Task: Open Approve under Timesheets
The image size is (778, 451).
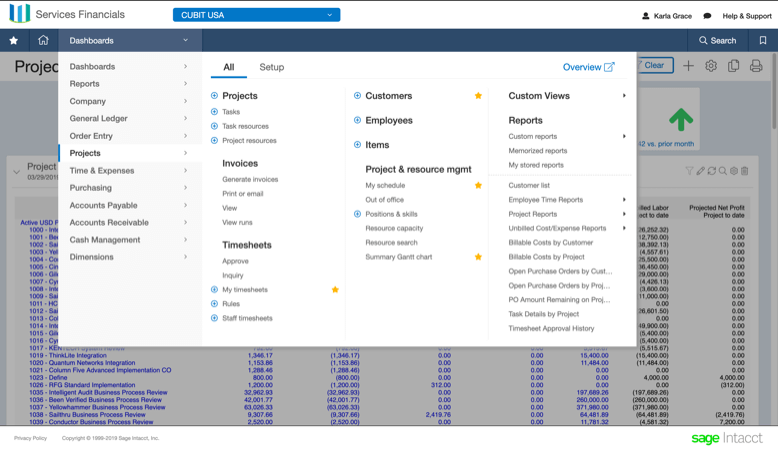Action: (x=235, y=261)
